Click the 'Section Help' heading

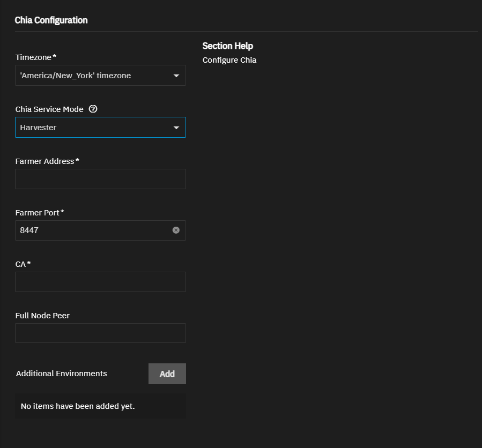pyautogui.click(x=228, y=46)
